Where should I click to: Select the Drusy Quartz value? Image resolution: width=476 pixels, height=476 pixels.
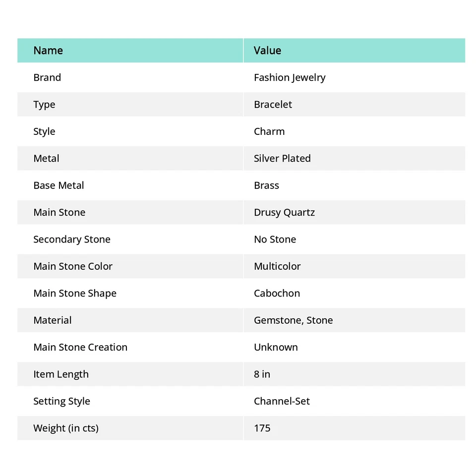[284, 213]
